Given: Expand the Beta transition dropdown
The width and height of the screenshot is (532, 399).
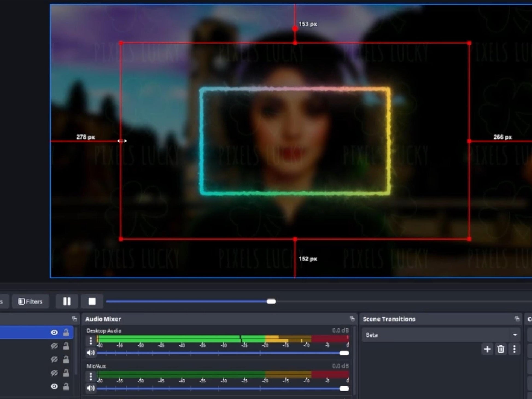Looking at the screenshot, I should tap(515, 335).
